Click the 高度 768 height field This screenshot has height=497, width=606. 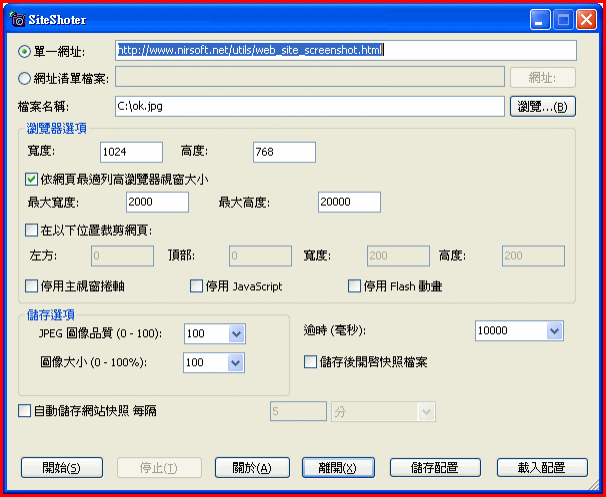point(284,152)
